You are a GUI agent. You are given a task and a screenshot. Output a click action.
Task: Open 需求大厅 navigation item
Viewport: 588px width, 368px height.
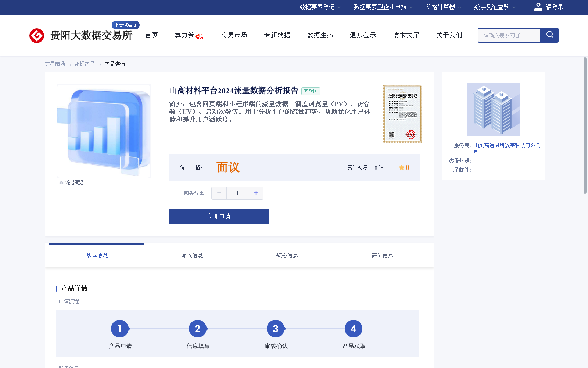click(x=406, y=35)
